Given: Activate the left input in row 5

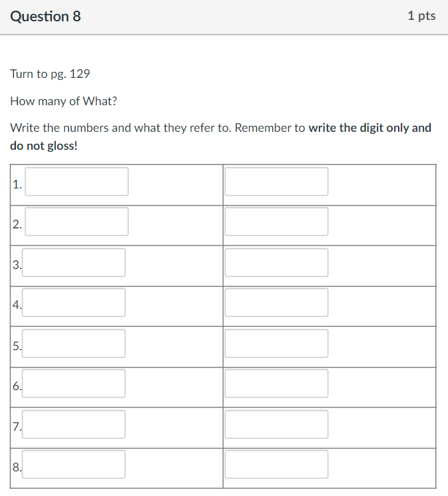Looking at the screenshot, I should pyautogui.click(x=75, y=344).
